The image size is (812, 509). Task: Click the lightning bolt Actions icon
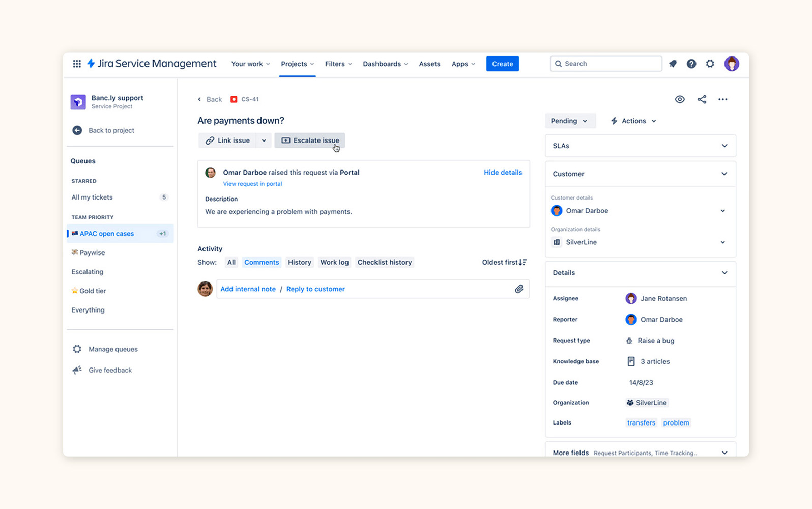pos(614,121)
